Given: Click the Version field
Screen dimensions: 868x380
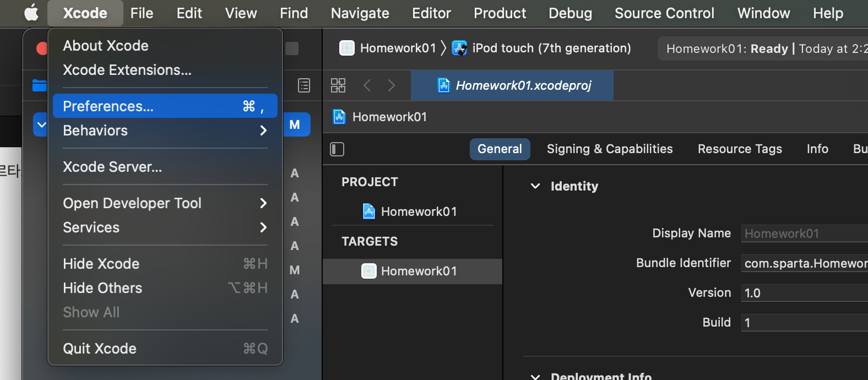Looking at the screenshot, I should (x=805, y=293).
